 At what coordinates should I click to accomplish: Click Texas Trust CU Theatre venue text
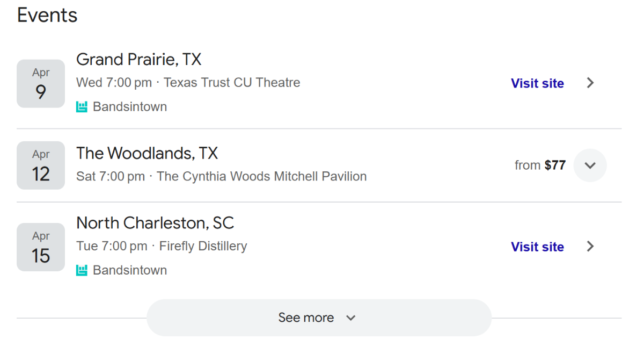232,83
